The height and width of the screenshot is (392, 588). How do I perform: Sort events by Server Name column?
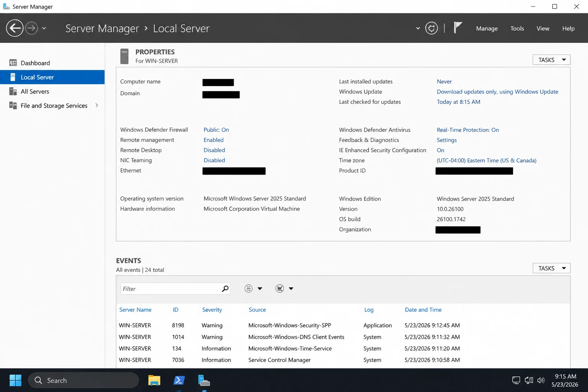(x=135, y=310)
